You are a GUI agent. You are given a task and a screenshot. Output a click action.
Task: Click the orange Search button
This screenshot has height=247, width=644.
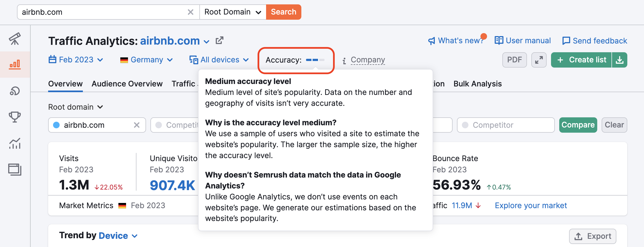[x=284, y=12]
